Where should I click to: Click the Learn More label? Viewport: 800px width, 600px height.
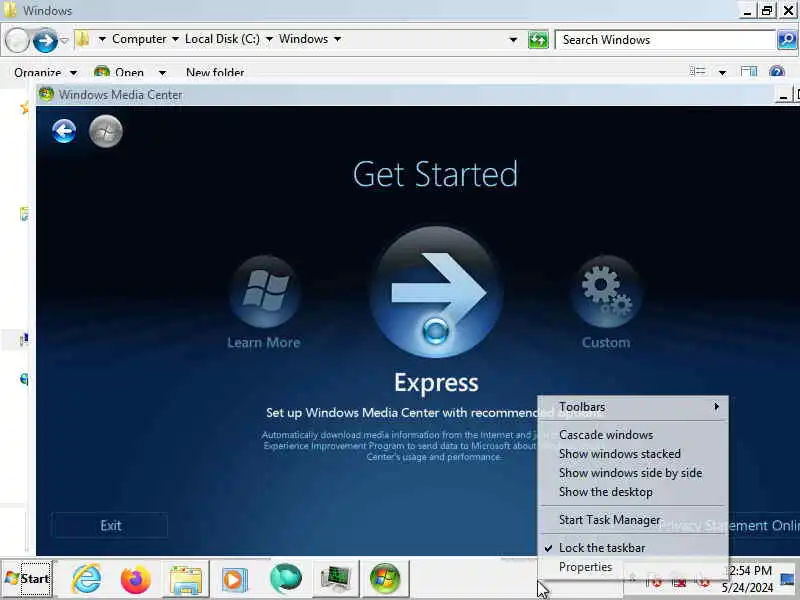(x=264, y=342)
